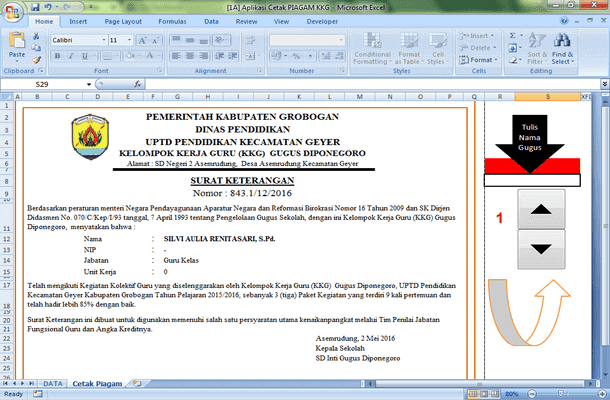
Task: Align text to the middle of cell
Action: [x=190, y=40]
